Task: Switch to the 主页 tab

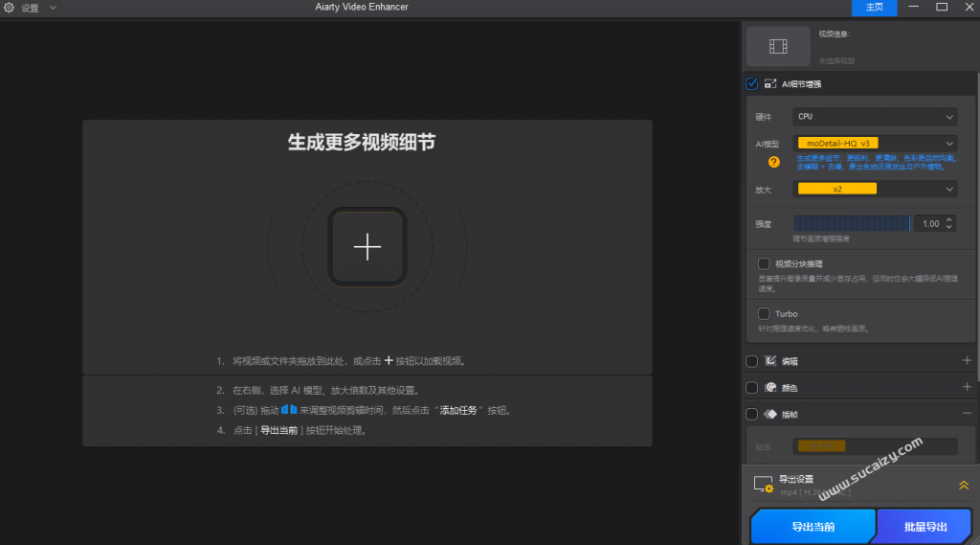Action: [874, 8]
